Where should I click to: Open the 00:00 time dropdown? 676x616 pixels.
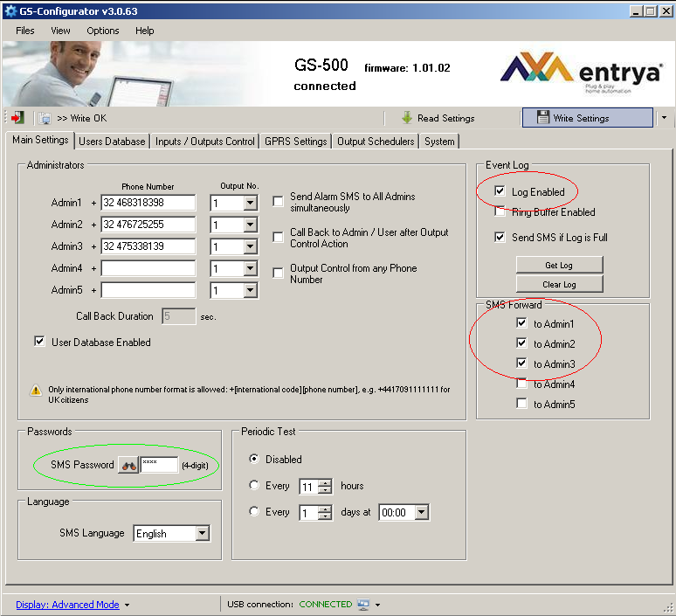point(422,512)
